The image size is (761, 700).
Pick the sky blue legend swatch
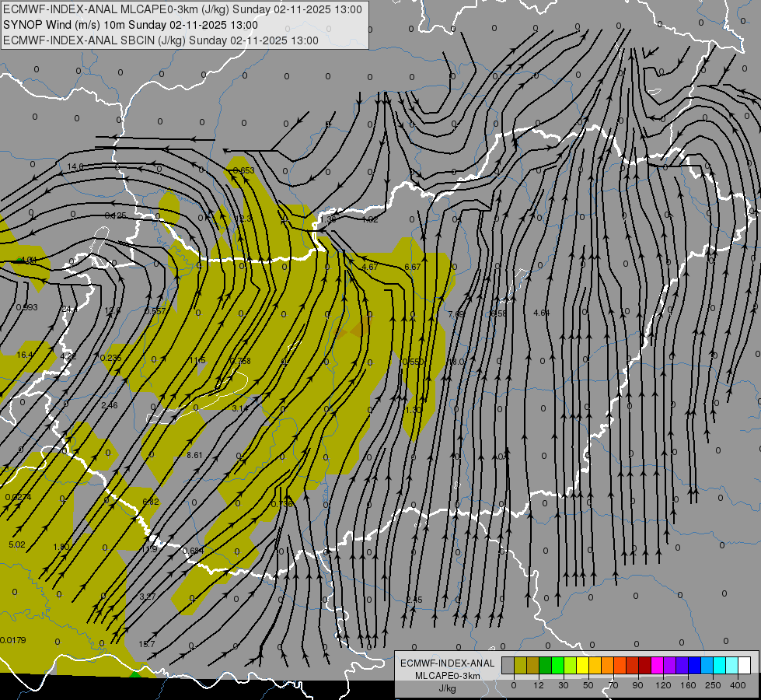[707, 666]
